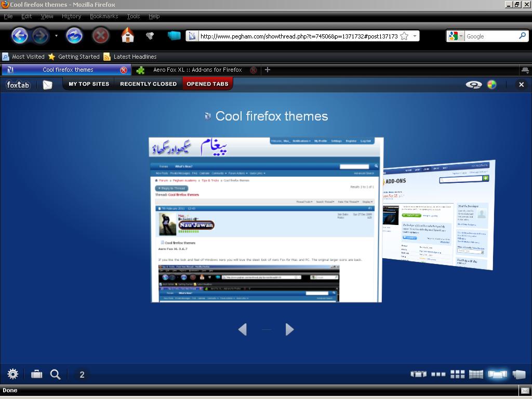This screenshot has width=532, height=399.
Task: Open FoxTab settings gear
Action: [x=13, y=374]
